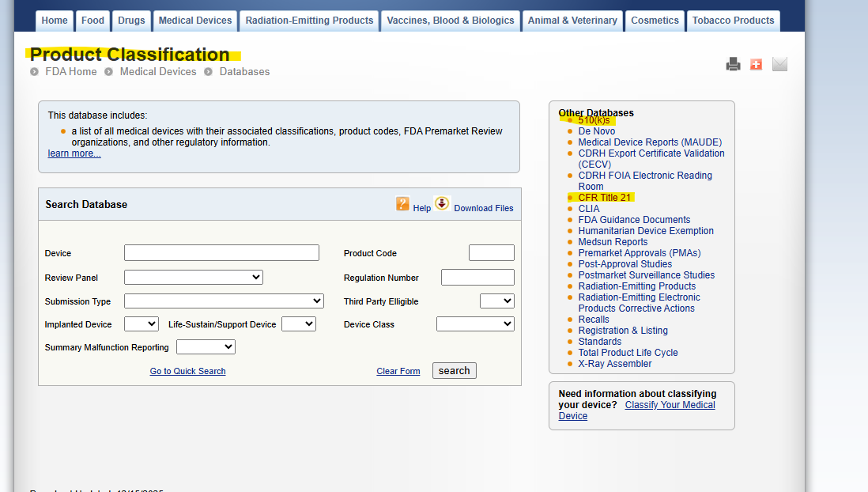Open the Life-Sustain/Support Device dropdown

pyautogui.click(x=298, y=324)
